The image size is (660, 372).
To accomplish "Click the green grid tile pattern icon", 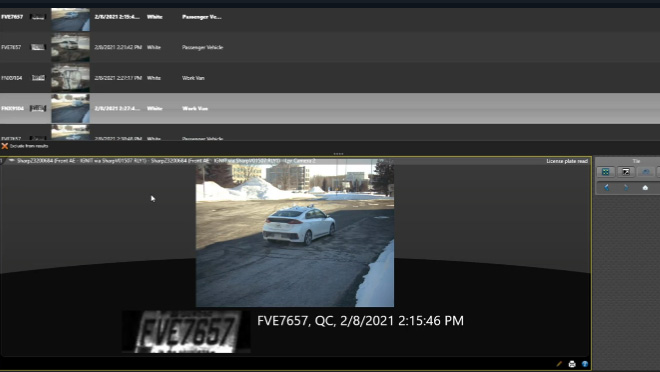I will pyautogui.click(x=606, y=172).
